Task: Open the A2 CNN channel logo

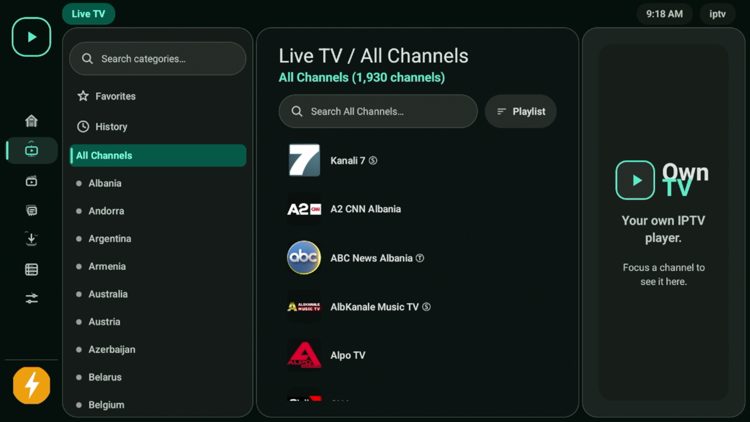Action: click(304, 209)
